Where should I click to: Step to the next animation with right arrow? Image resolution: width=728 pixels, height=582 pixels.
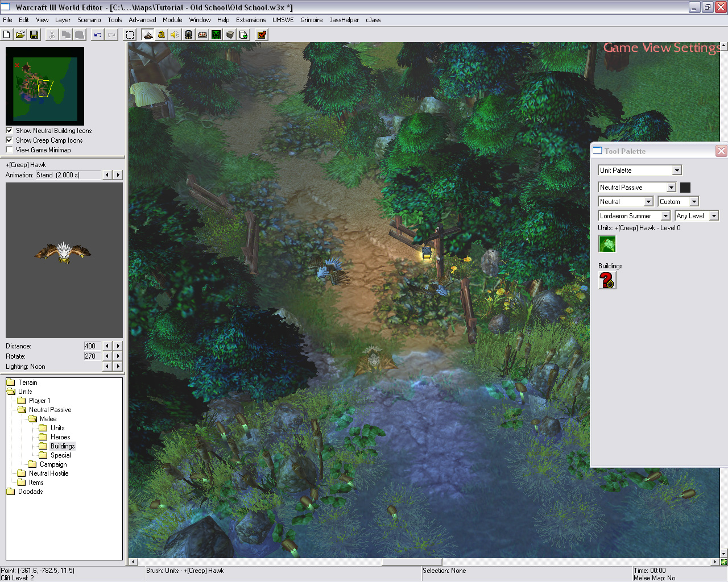118,175
